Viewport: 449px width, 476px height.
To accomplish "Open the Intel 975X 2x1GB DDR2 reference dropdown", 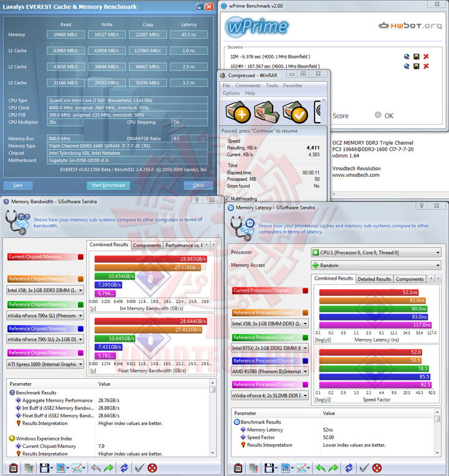I will coord(270,348).
